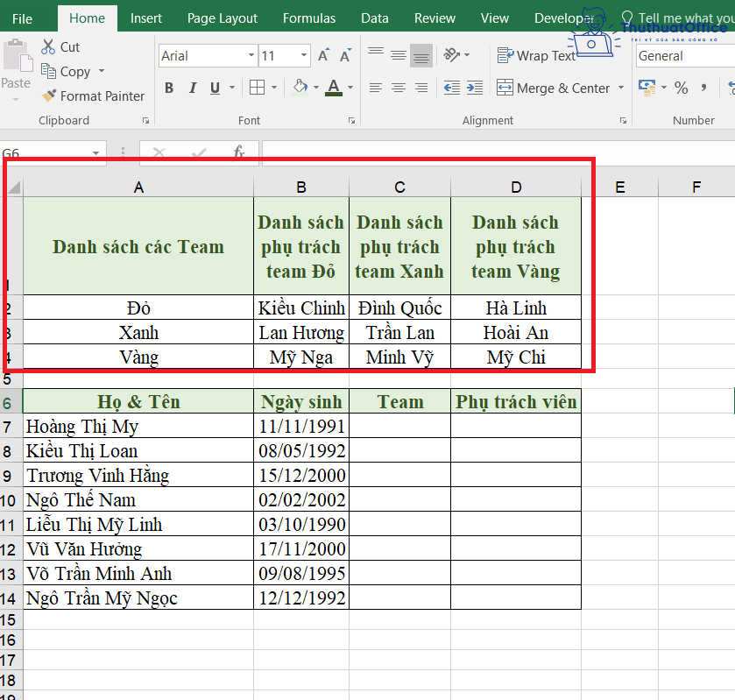
Task: Switch to the Formulas ribbon tab
Action: pos(308,18)
